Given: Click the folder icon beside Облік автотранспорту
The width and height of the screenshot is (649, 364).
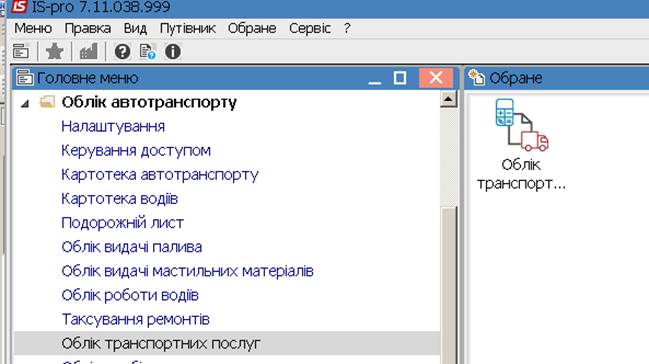Looking at the screenshot, I should [x=47, y=101].
